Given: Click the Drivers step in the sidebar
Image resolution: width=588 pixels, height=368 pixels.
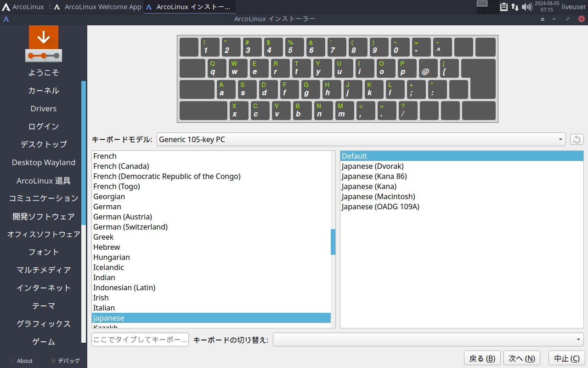Looking at the screenshot, I should pos(44,109).
